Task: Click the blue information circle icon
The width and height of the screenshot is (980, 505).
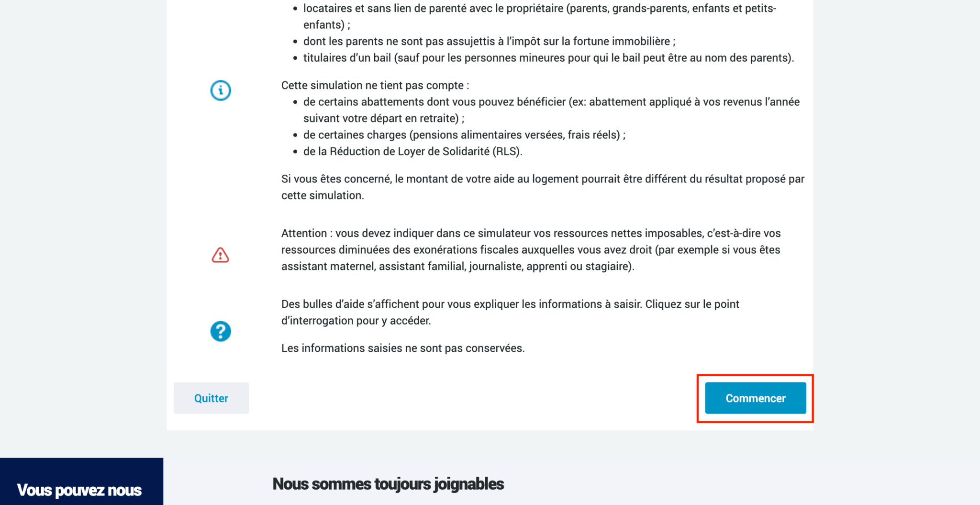Action: 221,90
